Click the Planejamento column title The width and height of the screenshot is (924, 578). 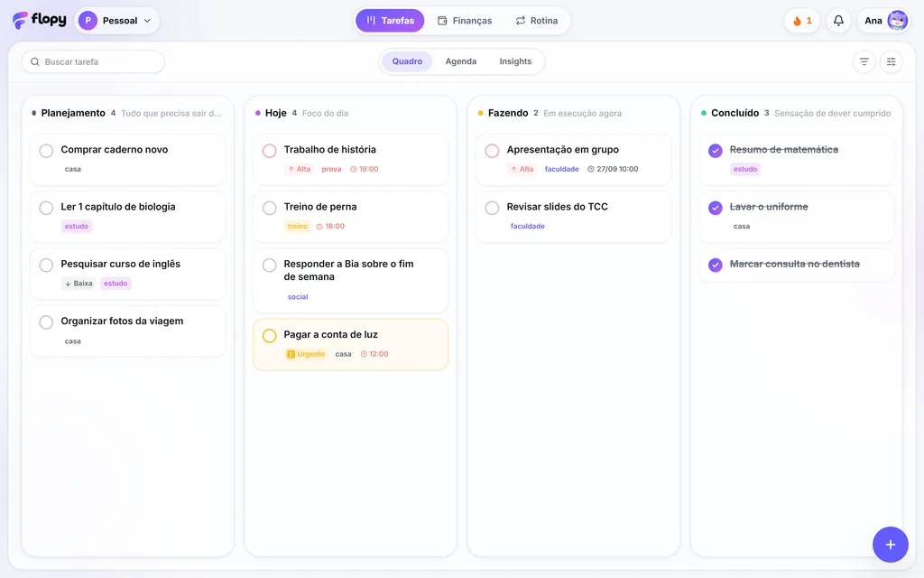tap(73, 113)
